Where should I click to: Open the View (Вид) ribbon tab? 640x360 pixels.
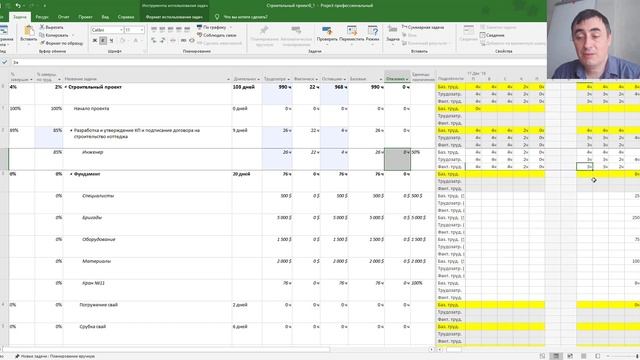105,17
